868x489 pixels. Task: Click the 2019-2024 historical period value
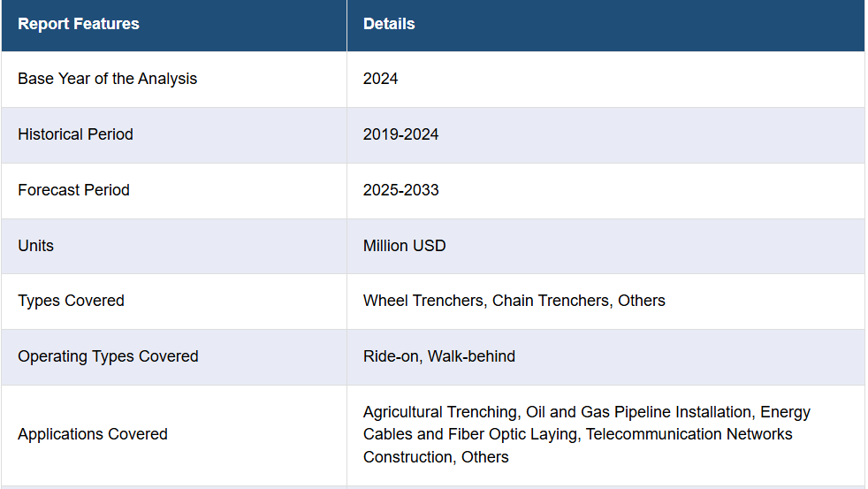(x=400, y=134)
